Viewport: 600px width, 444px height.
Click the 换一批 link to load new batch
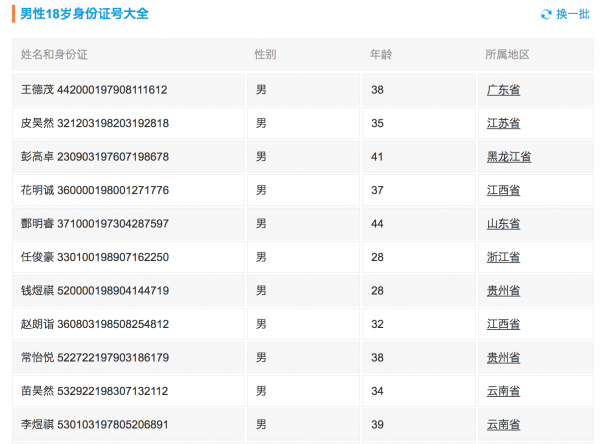click(572, 14)
